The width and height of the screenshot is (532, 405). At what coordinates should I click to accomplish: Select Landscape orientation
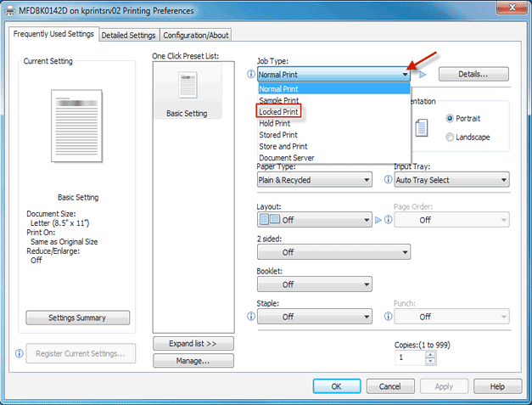tap(450, 138)
